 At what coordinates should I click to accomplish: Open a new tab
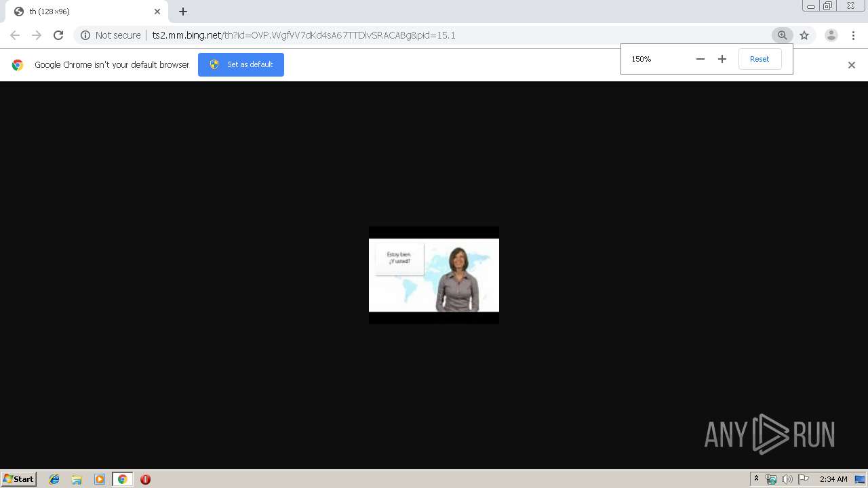(183, 12)
